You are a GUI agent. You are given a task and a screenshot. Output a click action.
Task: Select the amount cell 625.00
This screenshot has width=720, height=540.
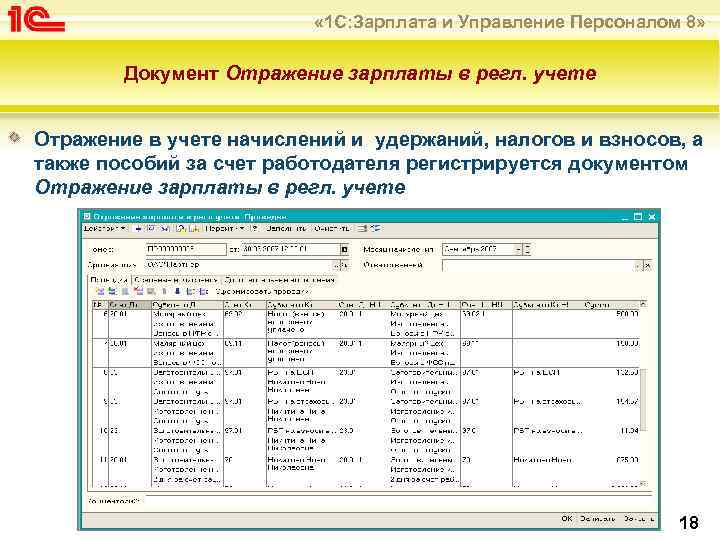click(x=627, y=460)
